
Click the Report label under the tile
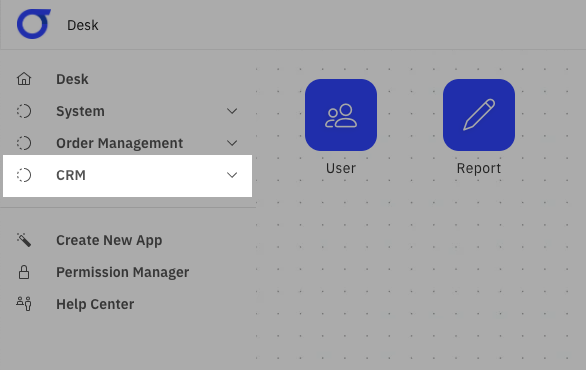(x=479, y=168)
